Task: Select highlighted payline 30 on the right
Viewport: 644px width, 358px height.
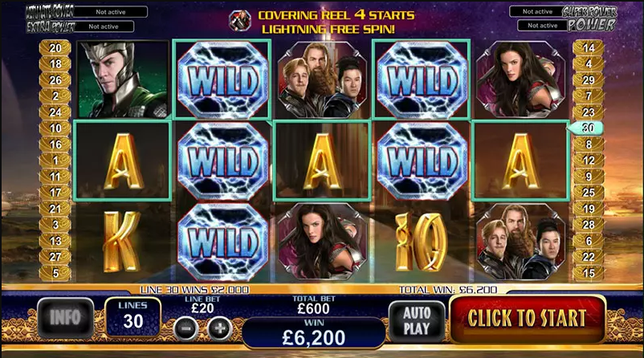Action: [586, 128]
